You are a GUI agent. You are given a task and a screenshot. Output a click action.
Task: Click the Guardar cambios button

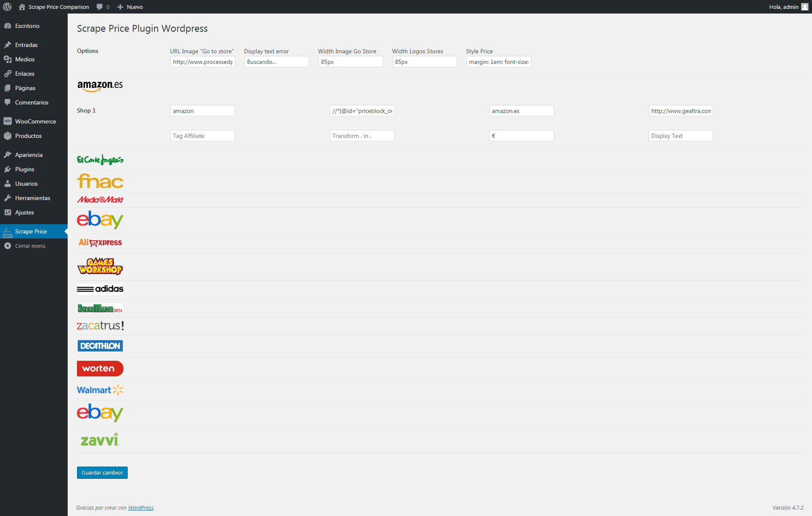[102, 472]
